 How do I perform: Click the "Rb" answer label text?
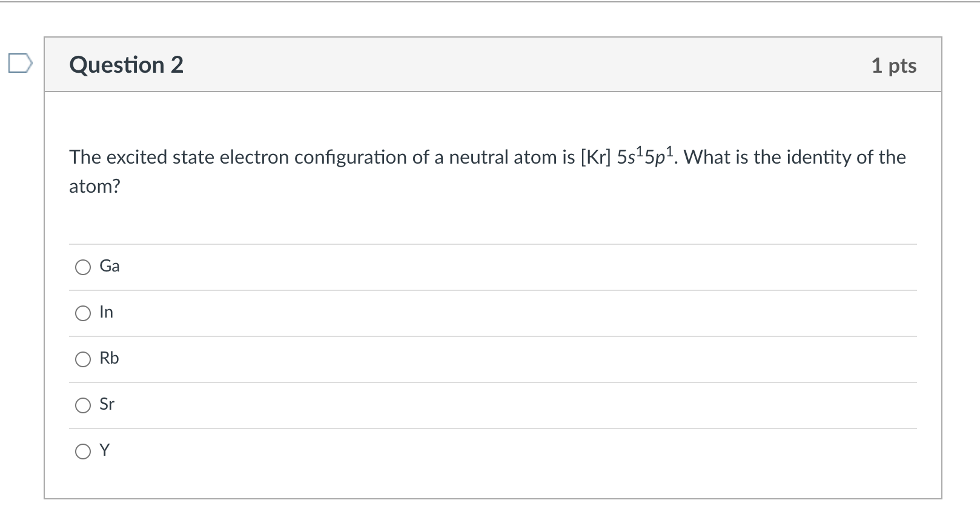(x=110, y=358)
